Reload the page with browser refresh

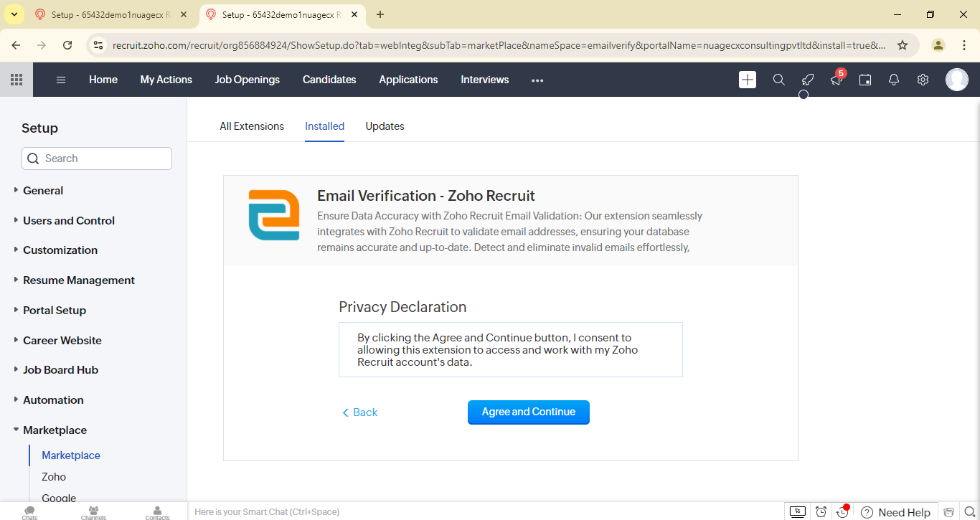[67, 45]
